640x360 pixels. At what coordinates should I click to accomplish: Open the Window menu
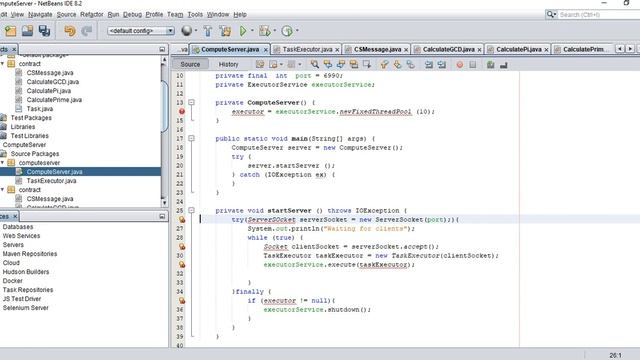(x=218, y=15)
